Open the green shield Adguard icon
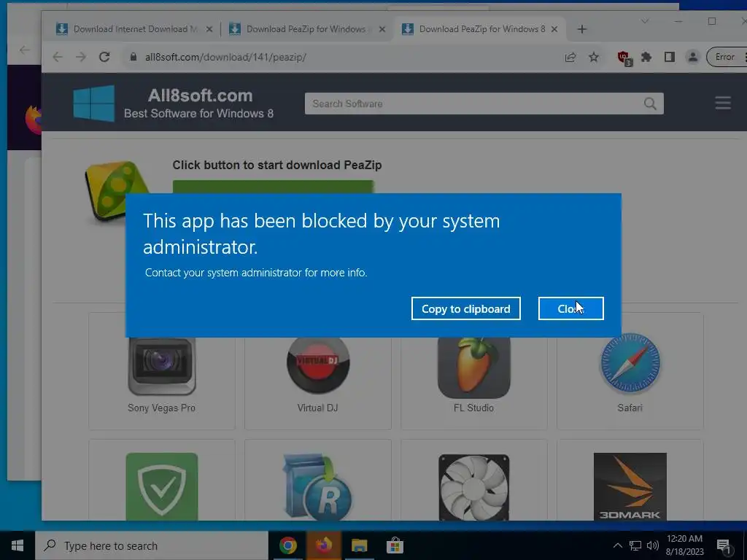Screen dimensions: 747x560 [x=161, y=486]
